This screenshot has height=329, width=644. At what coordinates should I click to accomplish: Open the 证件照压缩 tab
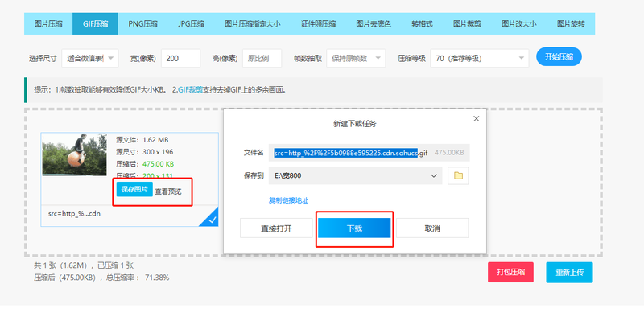point(318,24)
